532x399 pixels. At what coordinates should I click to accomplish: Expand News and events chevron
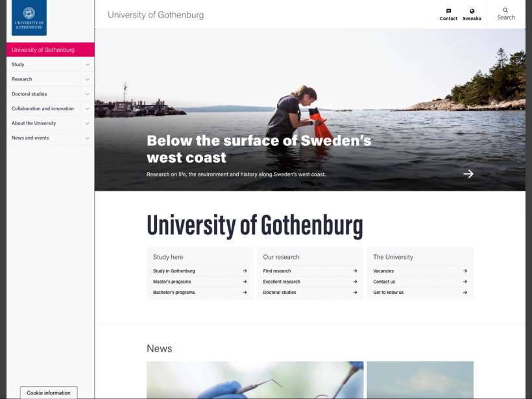(87, 138)
